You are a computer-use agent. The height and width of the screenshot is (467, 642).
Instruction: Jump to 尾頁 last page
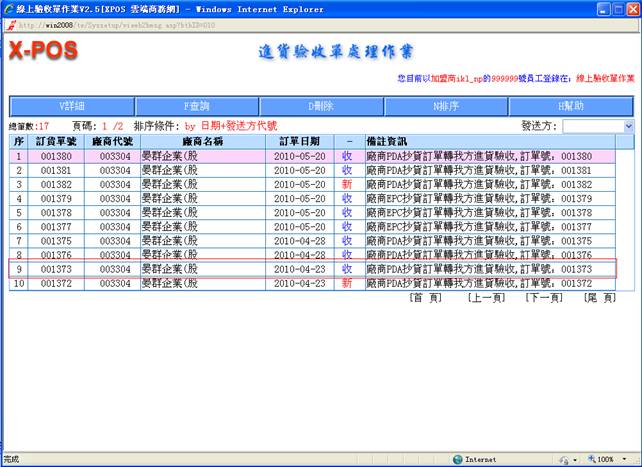[599, 298]
